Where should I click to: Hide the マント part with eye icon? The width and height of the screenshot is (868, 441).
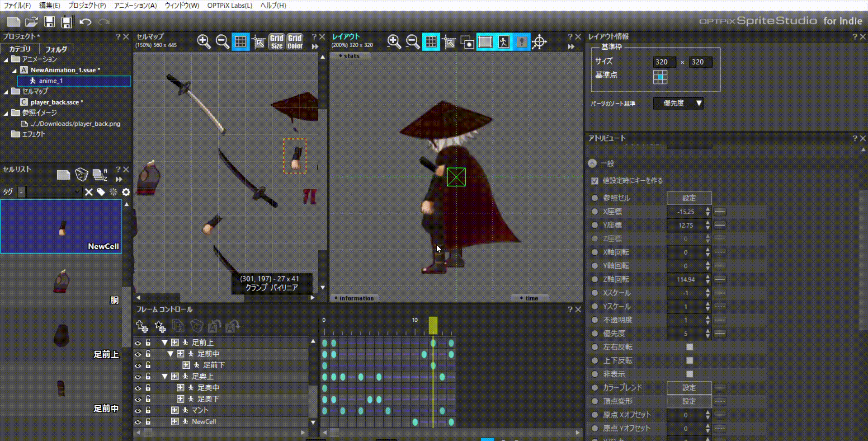click(x=138, y=411)
